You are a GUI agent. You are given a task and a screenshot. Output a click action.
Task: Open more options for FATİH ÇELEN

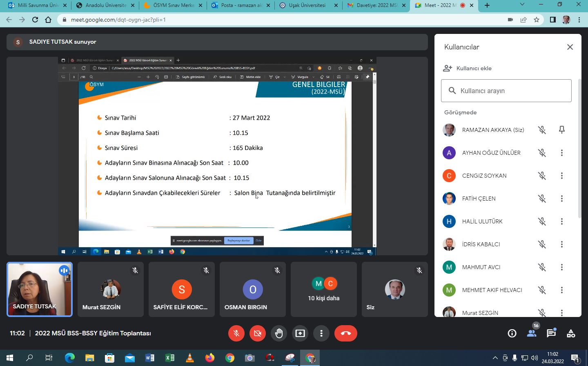tap(561, 199)
